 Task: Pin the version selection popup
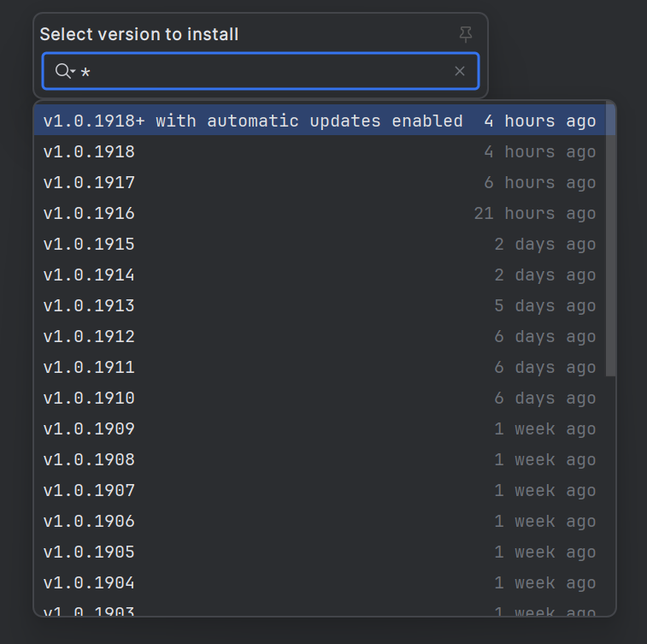[x=465, y=34]
